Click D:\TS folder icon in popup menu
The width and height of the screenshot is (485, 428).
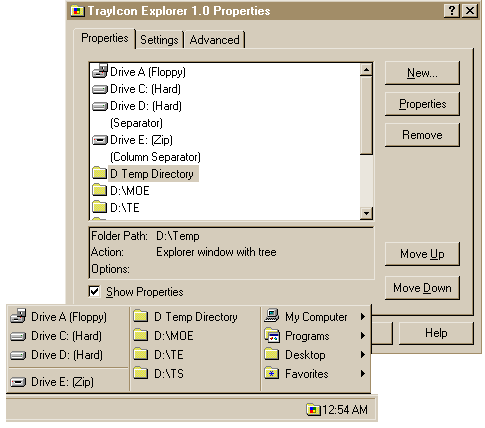point(141,373)
